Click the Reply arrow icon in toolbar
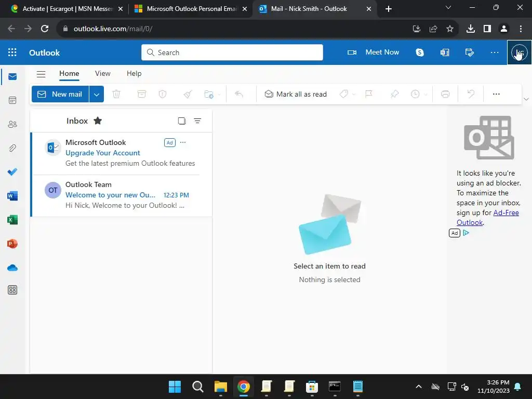Screen dimensions: 532x399 239,94
